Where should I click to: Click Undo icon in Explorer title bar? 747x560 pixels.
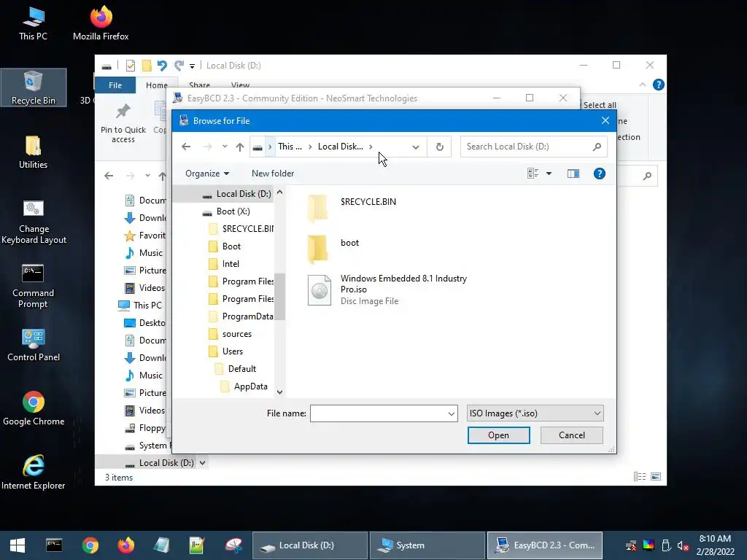[x=162, y=66]
